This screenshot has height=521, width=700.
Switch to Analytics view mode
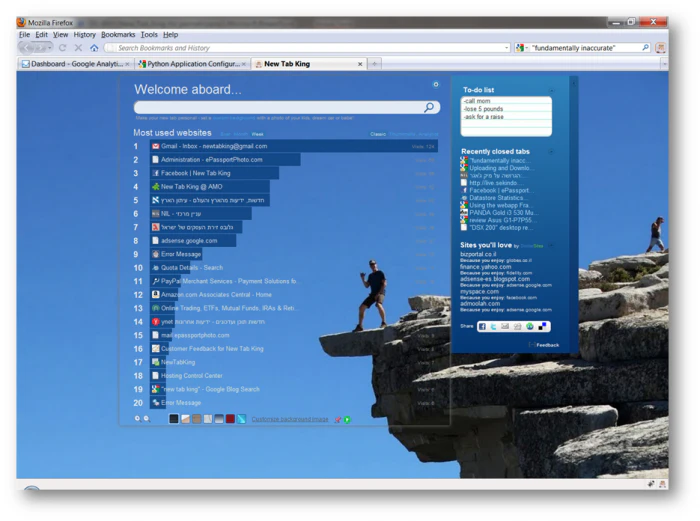(429, 134)
